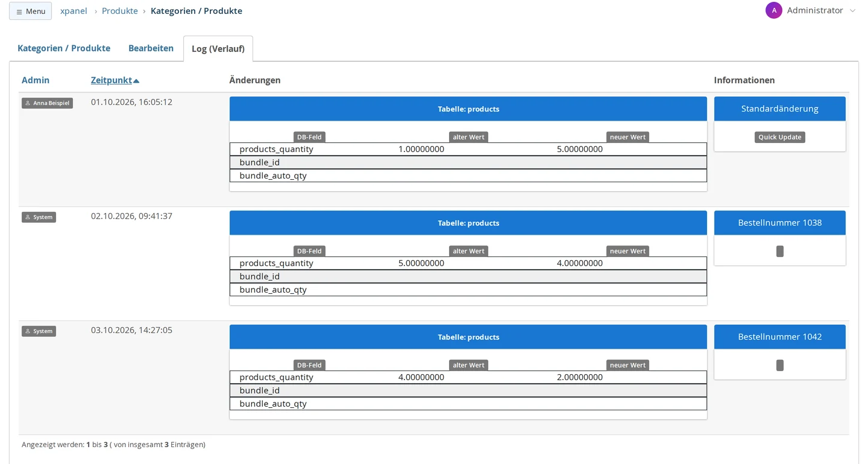Click old value 1.00000000
The height and width of the screenshot is (464, 868).
(x=421, y=149)
